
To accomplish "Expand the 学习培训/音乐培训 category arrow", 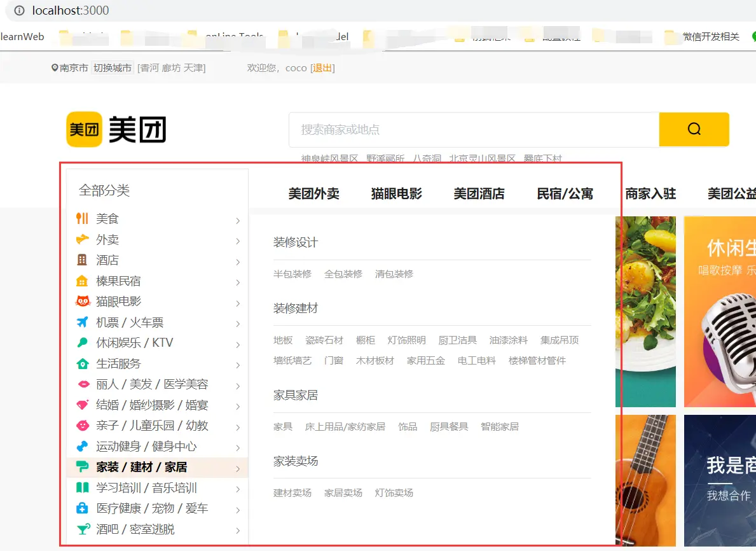I will (x=238, y=489).
